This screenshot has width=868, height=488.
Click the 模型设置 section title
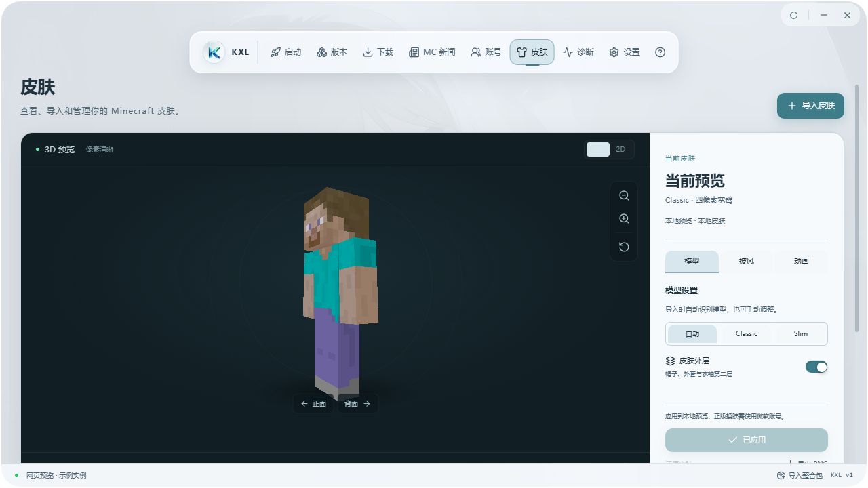(682, 290)
